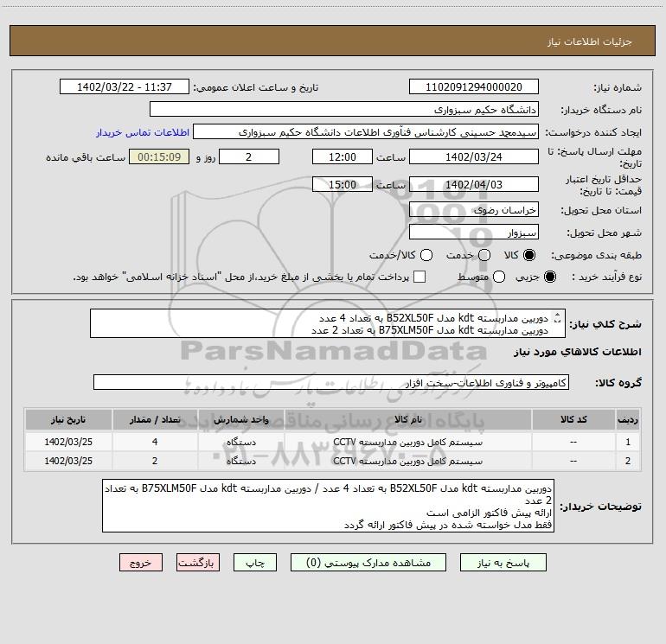Click unit دستگاه in row 2

point(240,461)
